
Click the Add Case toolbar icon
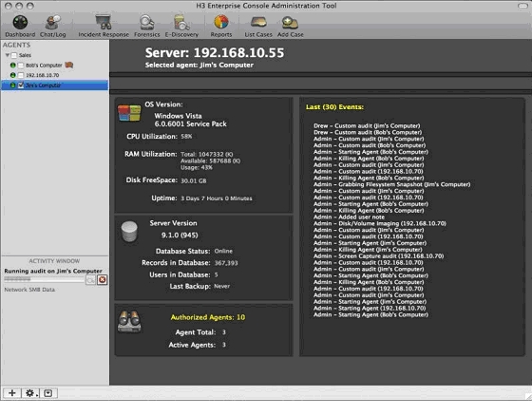290,26
